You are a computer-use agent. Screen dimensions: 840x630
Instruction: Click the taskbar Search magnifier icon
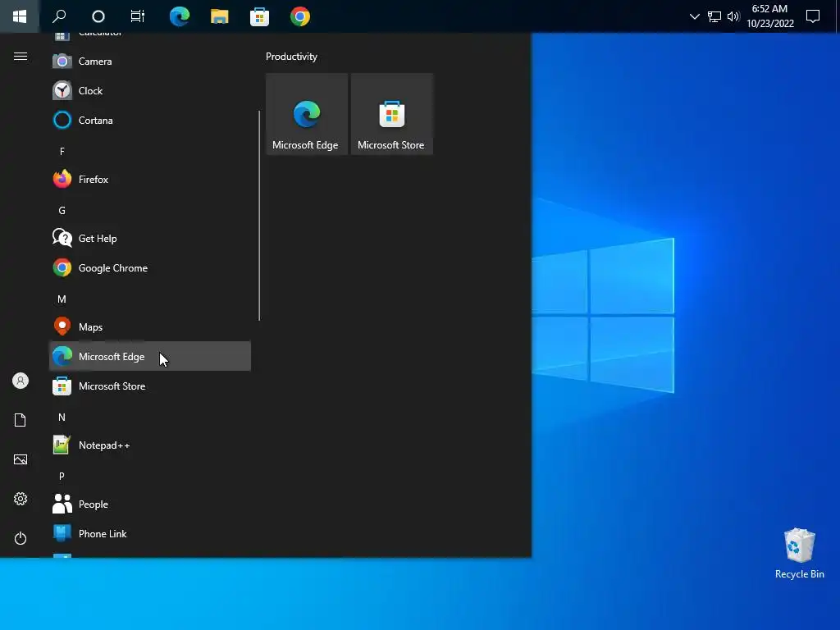59,16
